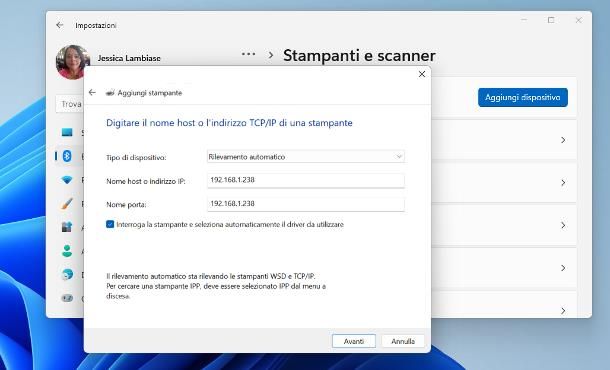610x370 pixels.
Task: Expand second printer row chevron in Settings
Action: (x=563, y=182)
